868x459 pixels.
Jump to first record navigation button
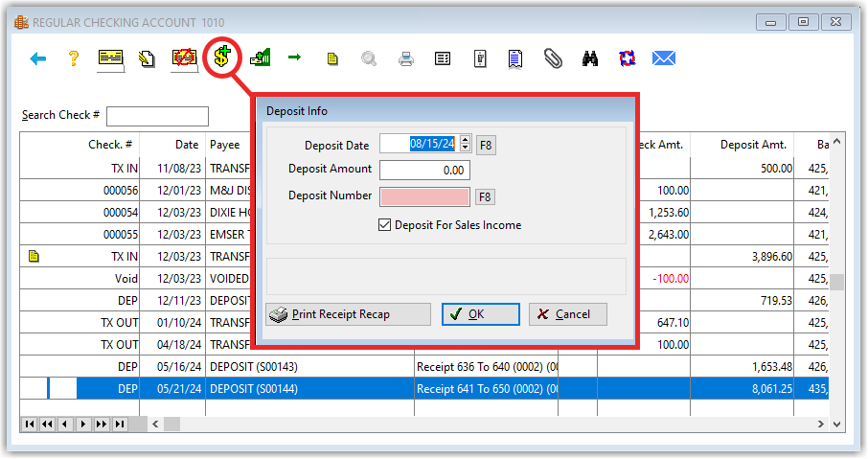click(x=30, y=425)
